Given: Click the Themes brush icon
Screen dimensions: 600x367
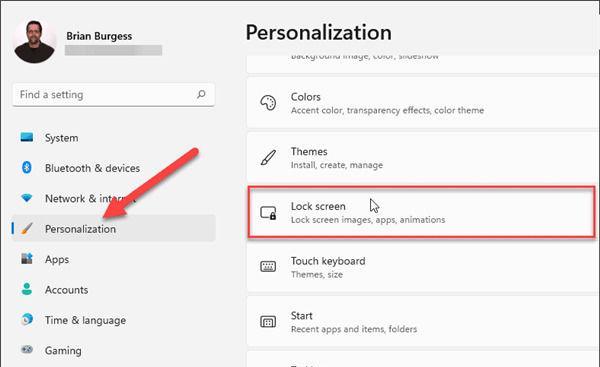Looking at the screenshot, I should (x=268, y=158).
